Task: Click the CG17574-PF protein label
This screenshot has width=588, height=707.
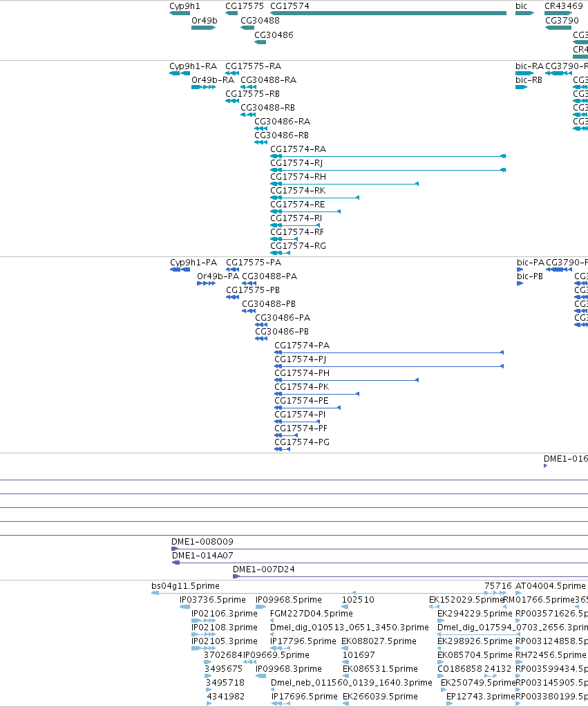Action: [301, 428]
